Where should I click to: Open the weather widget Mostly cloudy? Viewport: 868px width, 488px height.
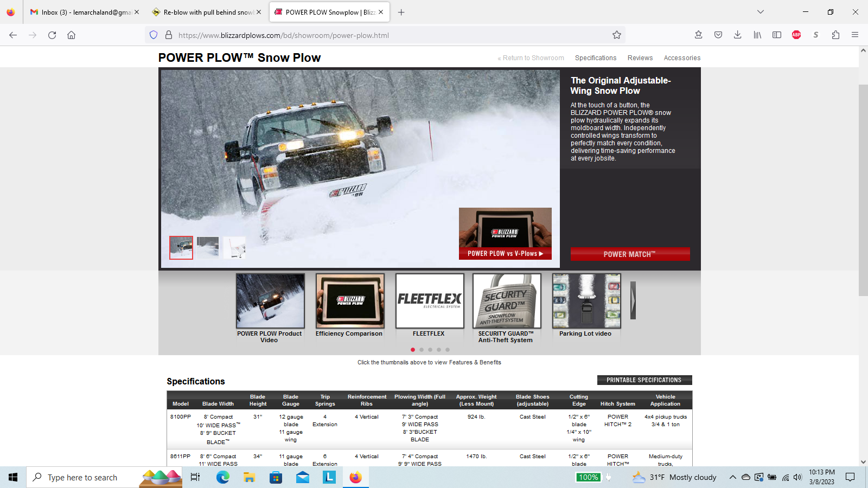coord(674,477)
